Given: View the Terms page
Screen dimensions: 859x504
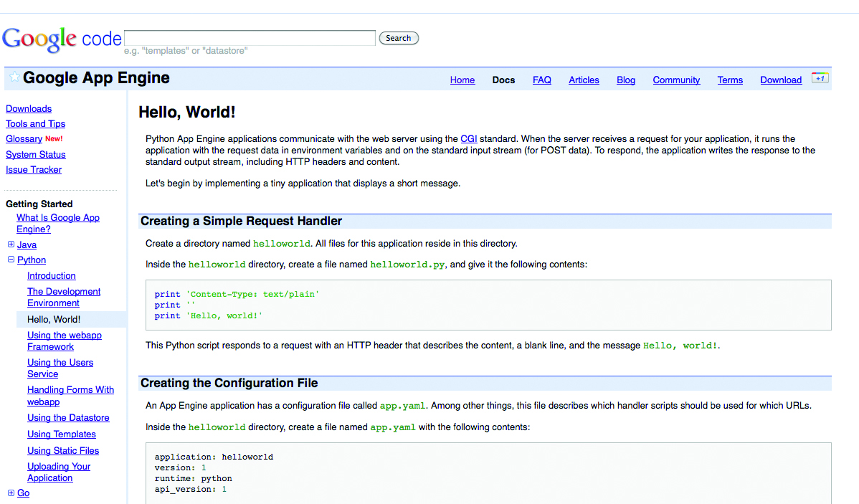Looking at the screenshot, I should (x=730, y=80).
